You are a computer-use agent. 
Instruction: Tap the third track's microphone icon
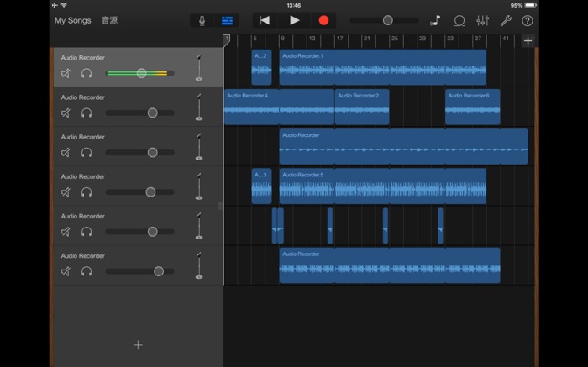(199, 147)
